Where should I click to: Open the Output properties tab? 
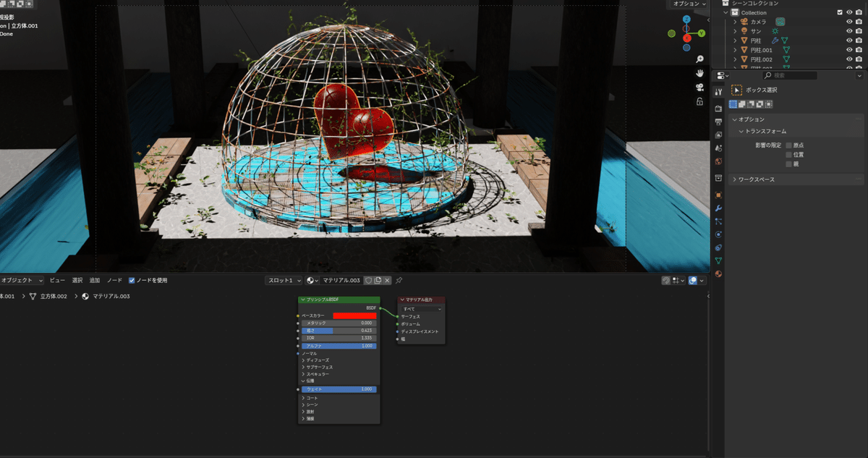[718, 122]
